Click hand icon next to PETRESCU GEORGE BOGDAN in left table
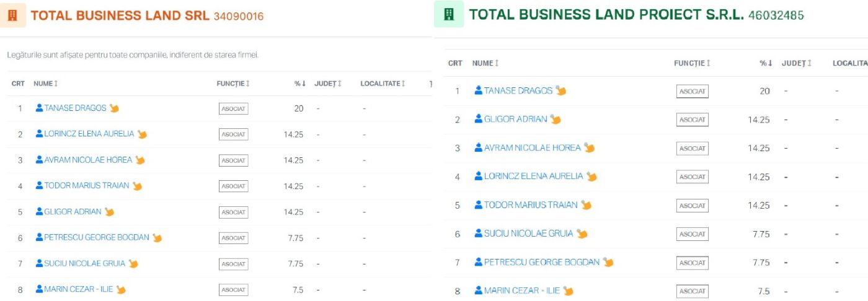Viewport: 868px width, 301px height. [x=157, y=238]
